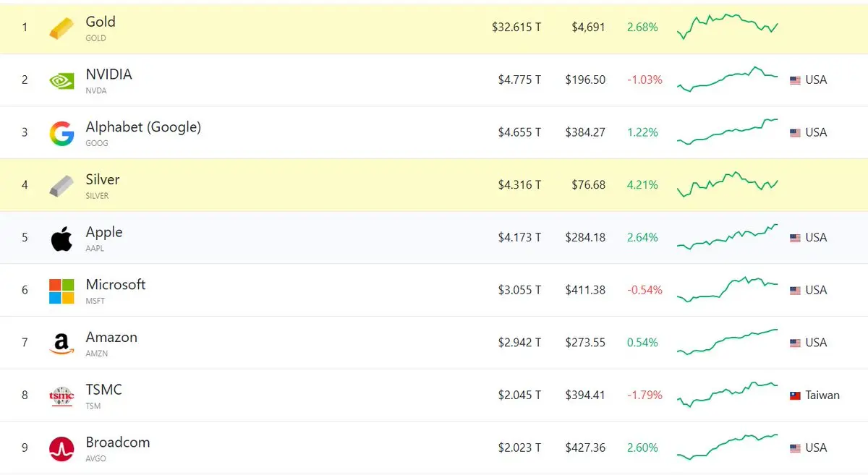Click Silver's $4.316 T market cap
This screenshot has width=868, height=475.
519,185
